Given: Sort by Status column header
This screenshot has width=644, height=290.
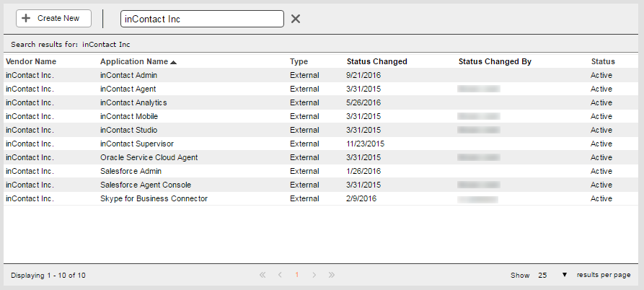Looking at the screenshot, I should (603, 61).
